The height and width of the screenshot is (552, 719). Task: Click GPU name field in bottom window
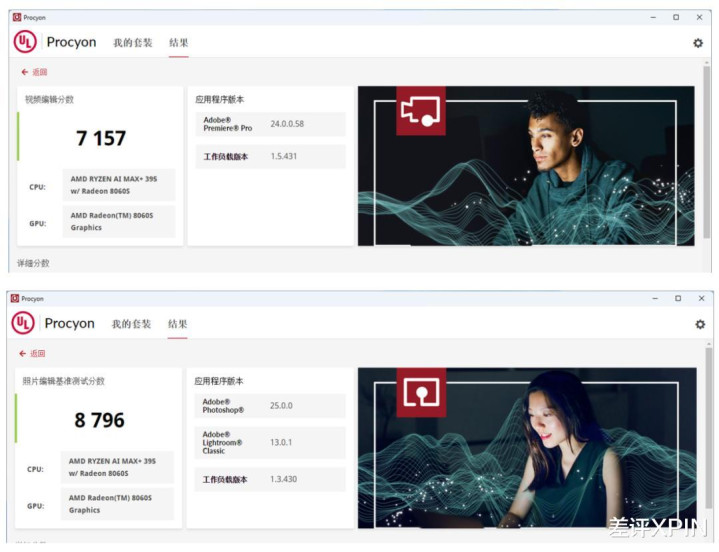pyautogui.click(x=117, y=504)
